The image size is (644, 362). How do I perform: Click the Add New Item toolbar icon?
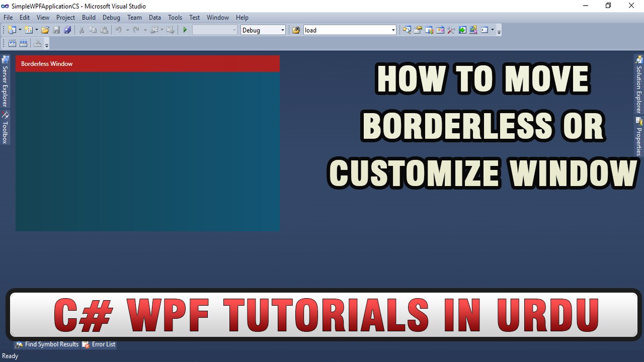tap(28, 30)
